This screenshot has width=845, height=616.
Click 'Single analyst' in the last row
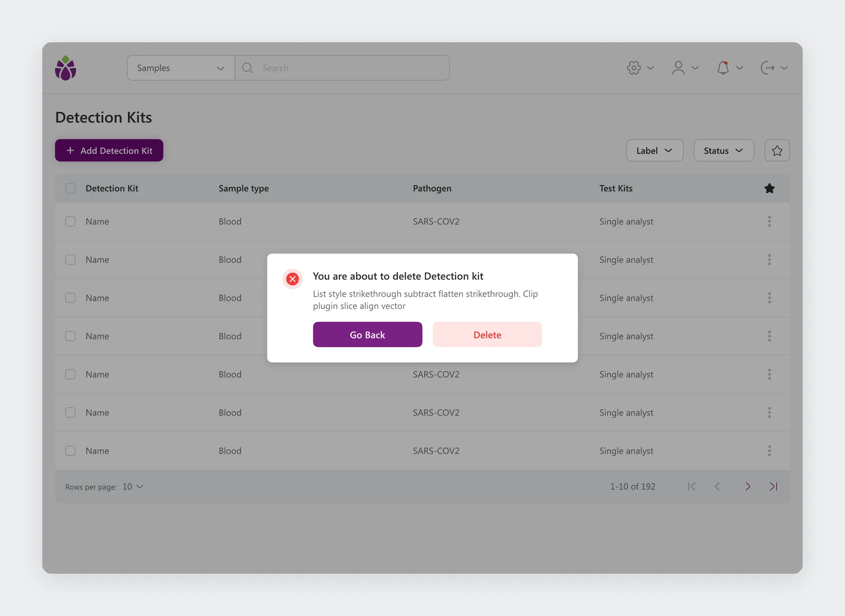point(626,451)
